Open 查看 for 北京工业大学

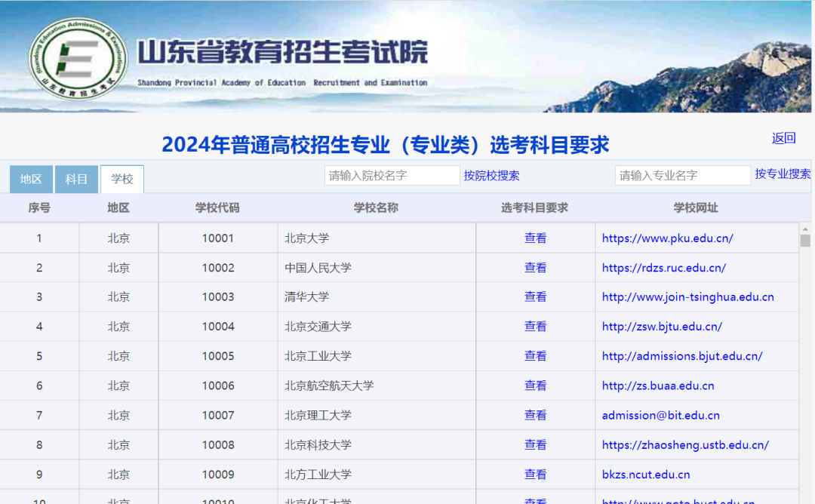click(x=535, y=356)
